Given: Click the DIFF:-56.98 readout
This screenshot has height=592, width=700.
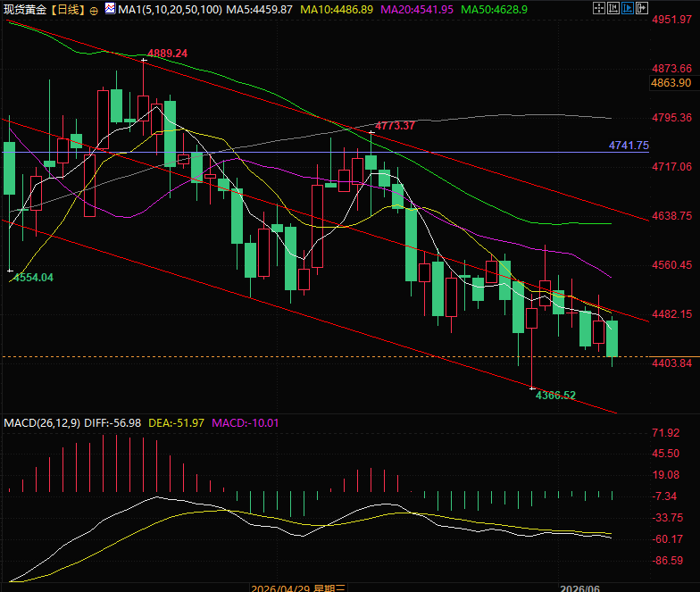Looking at the screenshot, I should (112, 423).
